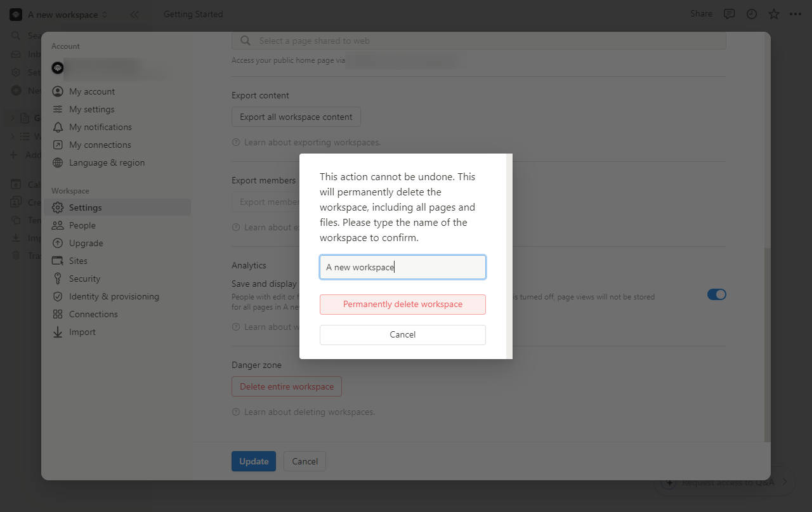
Task: Open the Sites section
Action: pos(117,261)
